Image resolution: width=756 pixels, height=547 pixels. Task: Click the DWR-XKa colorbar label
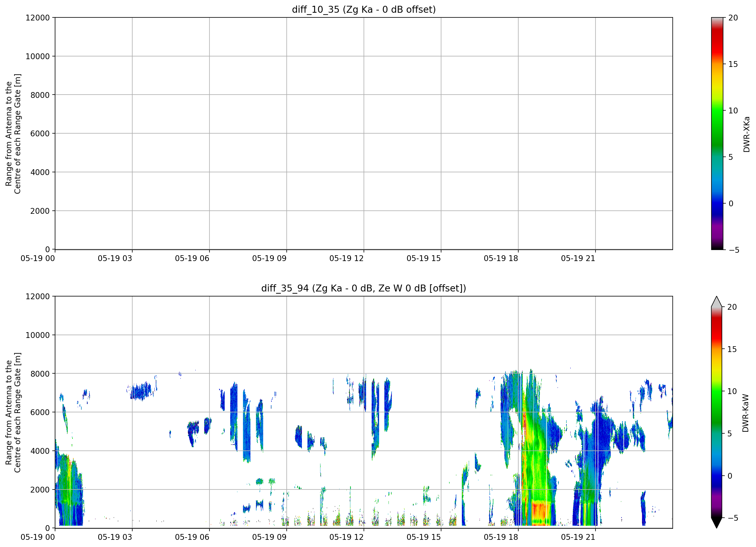[746, 134]
